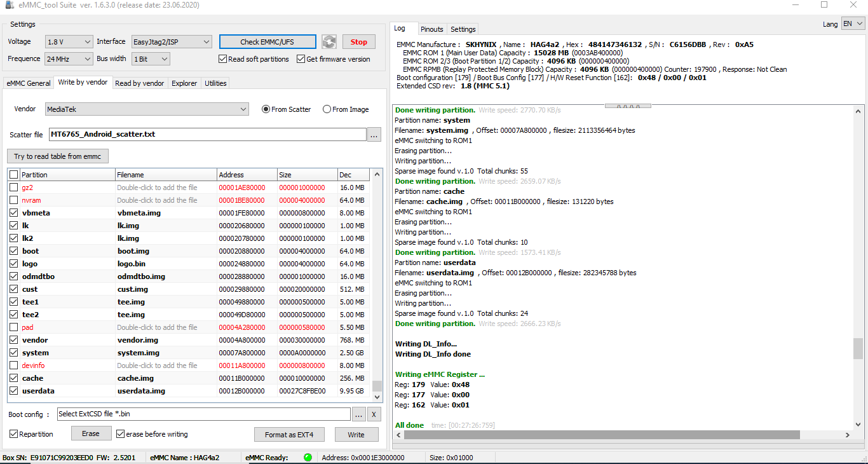Image resolution: width=868 pixels, height=464 pixels.
Task: Open the Vendor dropdown showing MediaTek
Action: 147,109
